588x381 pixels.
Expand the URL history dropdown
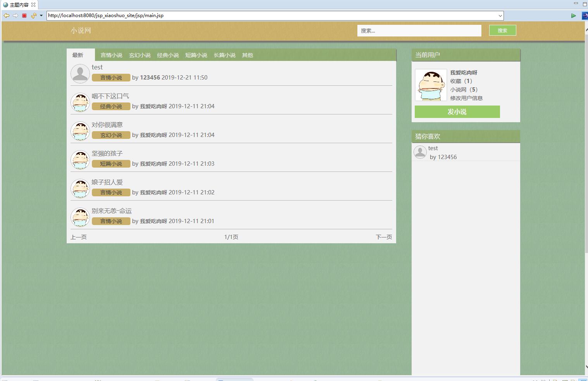[x=500, y=16]
